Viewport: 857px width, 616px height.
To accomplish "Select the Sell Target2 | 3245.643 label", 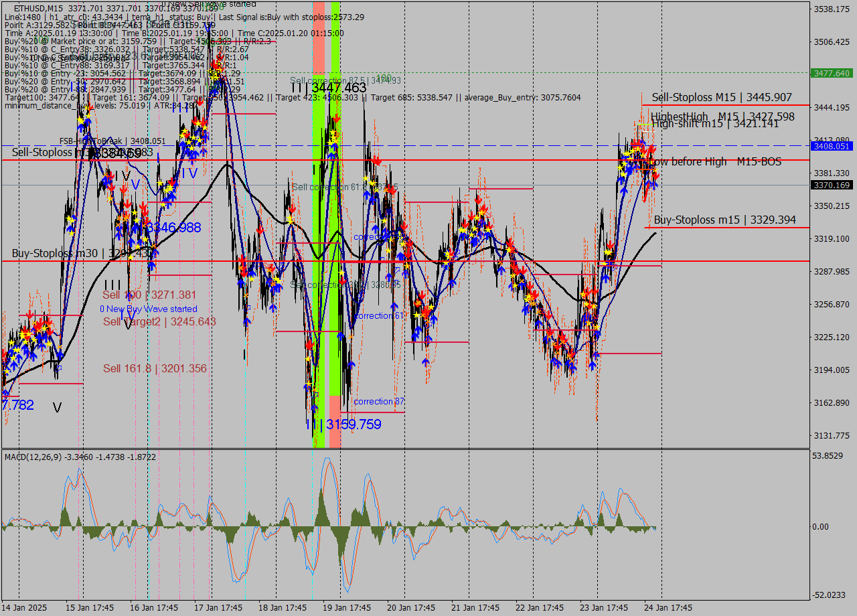I will click(159, 321).
